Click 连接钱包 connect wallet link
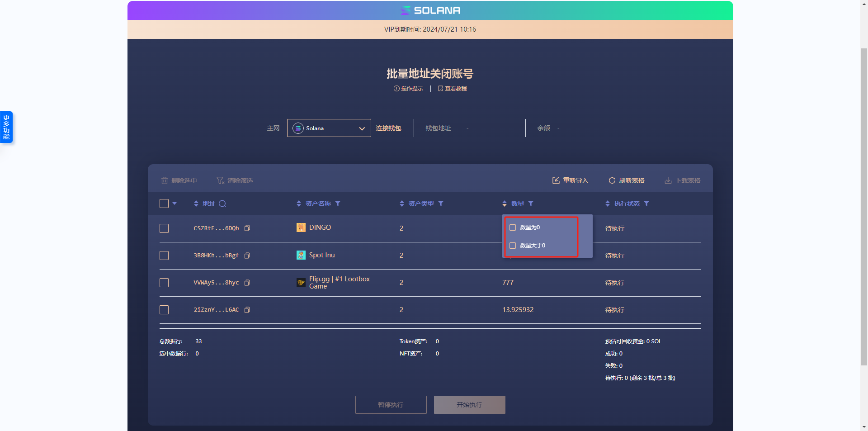This screenshot has width=868, height=431. 388,128
